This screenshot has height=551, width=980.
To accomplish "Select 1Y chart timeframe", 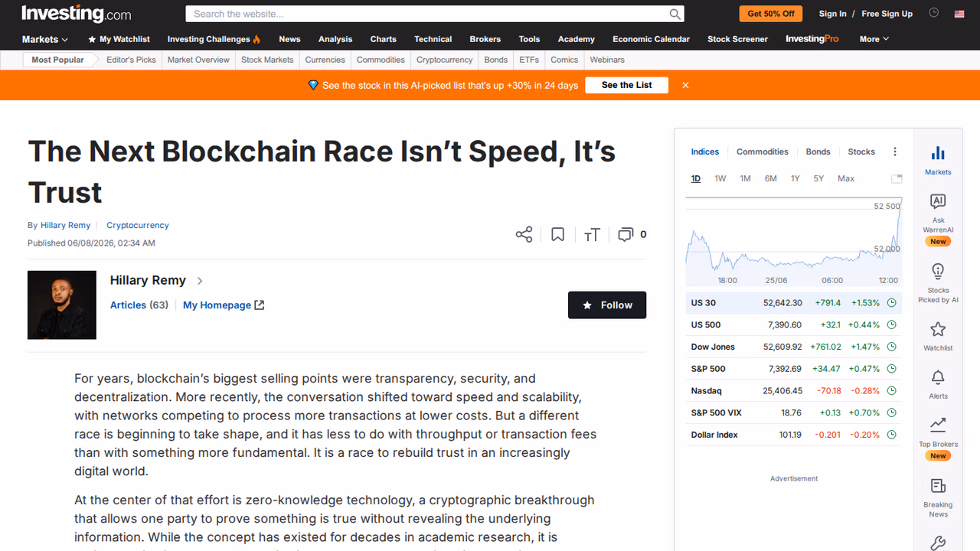I will point(795,178).
